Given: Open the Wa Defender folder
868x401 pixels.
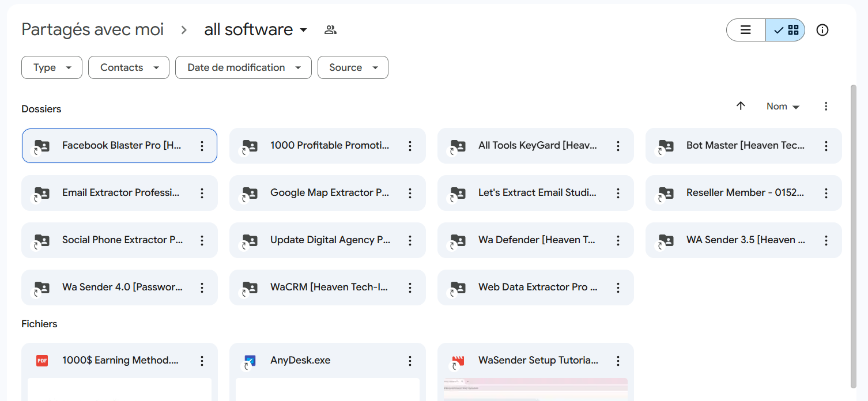Looking at the screenshot, I should click(535, 240).
